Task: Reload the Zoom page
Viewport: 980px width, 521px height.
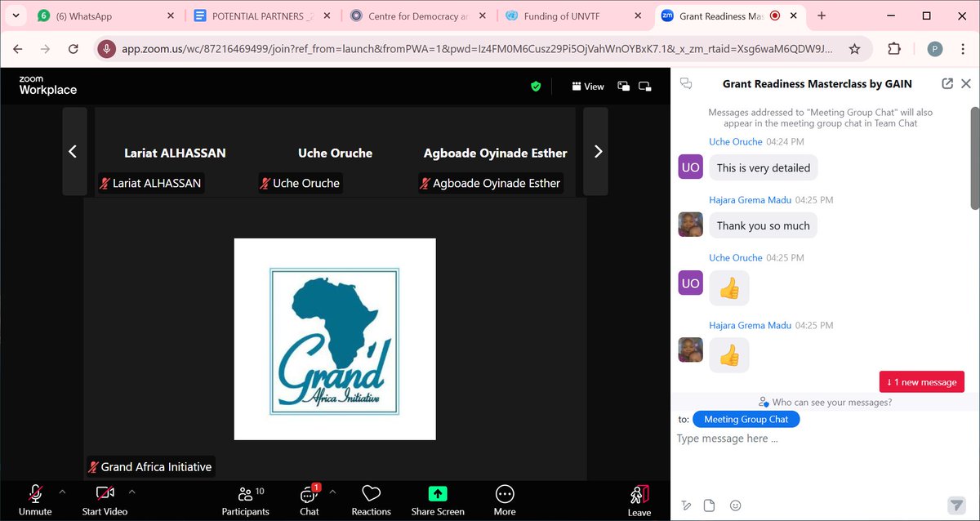Action: pos(73,49)
